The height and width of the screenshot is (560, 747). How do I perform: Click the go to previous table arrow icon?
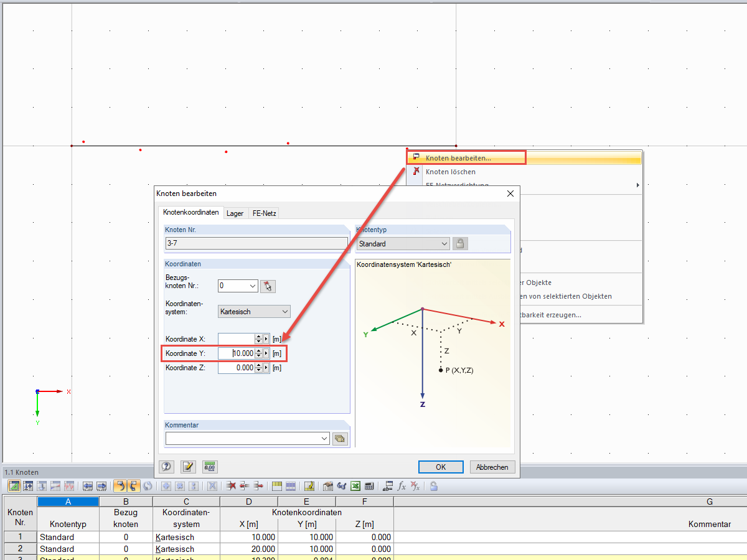click(87, 486)
